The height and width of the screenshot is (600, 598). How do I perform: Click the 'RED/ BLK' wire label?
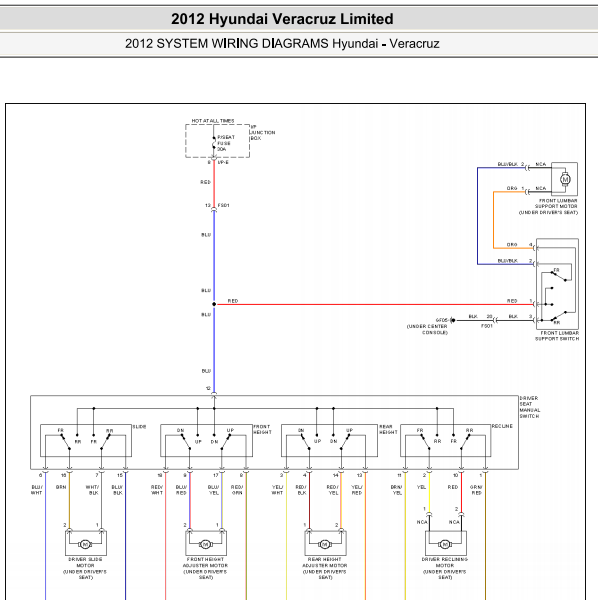[301, 490]
